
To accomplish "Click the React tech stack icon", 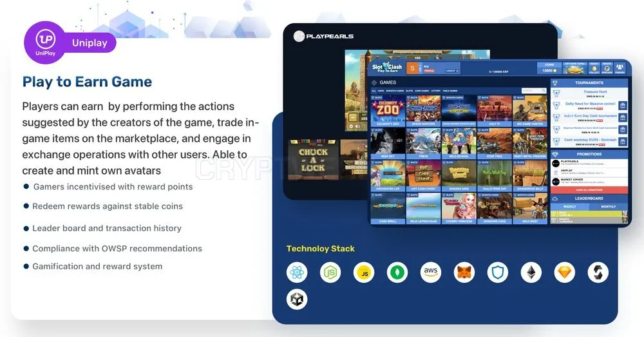I will tap(296, 272).
